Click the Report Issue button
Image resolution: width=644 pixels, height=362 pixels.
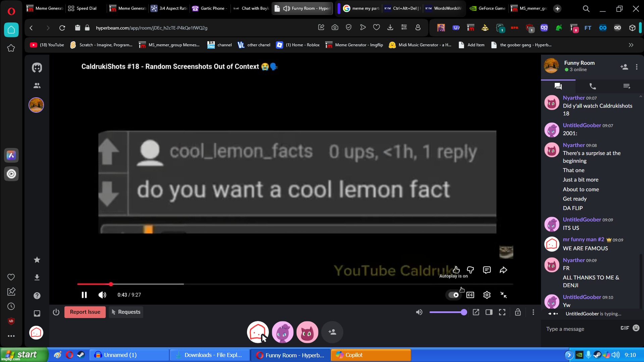(x=85, y=312)
